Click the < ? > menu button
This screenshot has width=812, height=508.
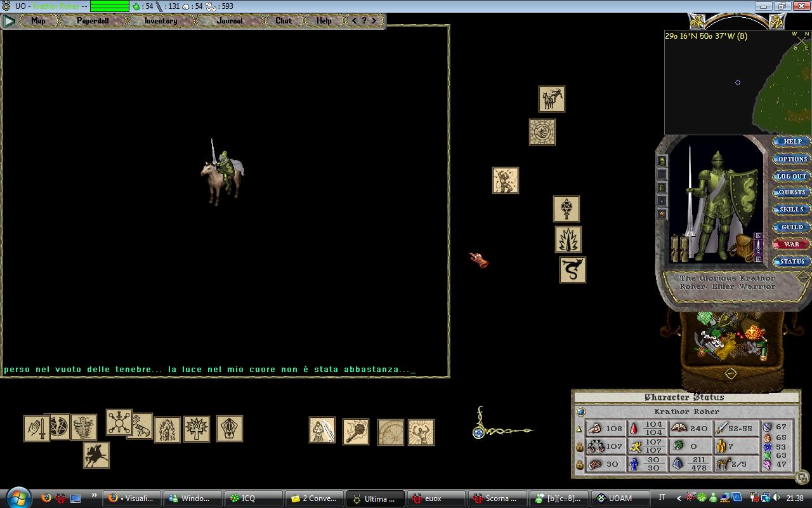pos(364,21)
